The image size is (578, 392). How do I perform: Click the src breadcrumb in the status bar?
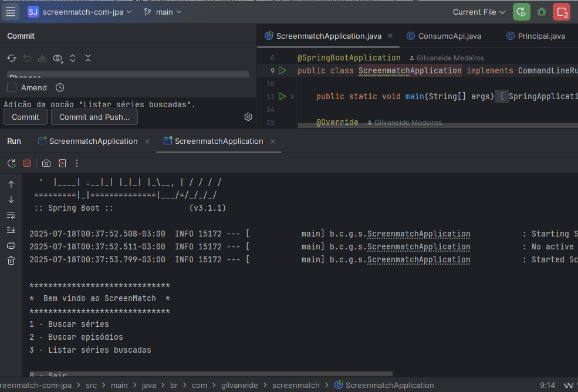[x=91, y=386]
